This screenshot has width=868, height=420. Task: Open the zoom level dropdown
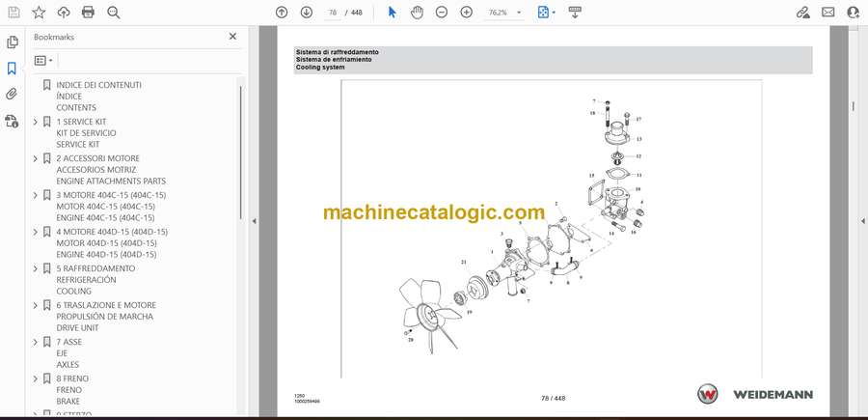coord(520,13)
